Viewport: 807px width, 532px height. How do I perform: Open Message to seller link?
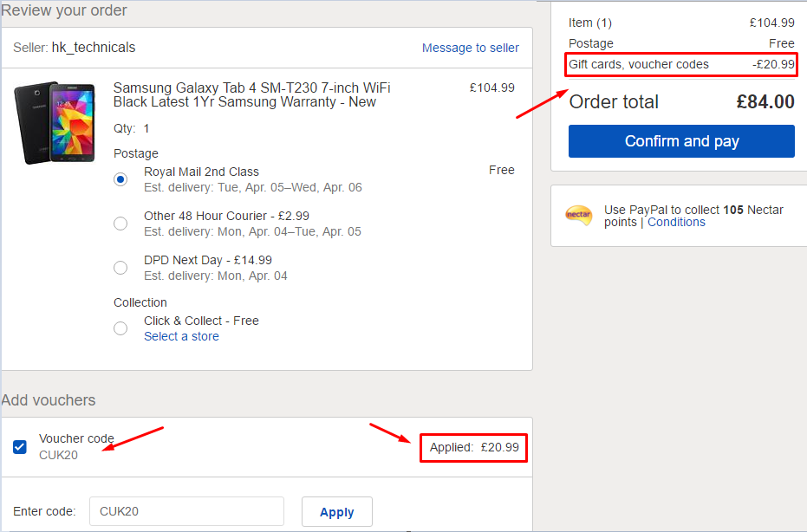click(x=471, y=48)
